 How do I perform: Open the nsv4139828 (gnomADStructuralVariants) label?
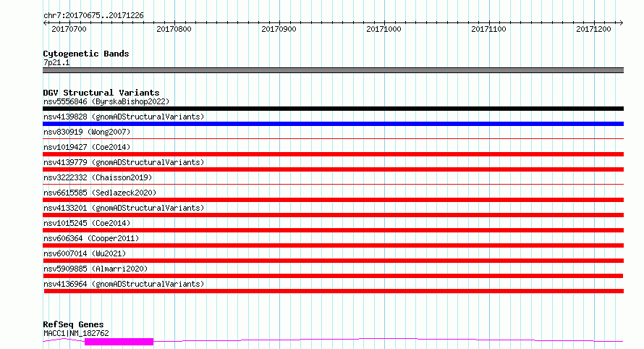pyautogui.click(x=124, y=117)
